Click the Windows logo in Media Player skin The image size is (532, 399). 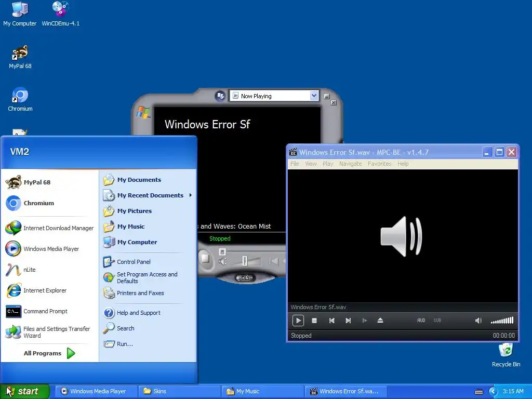click(x=143, y=112)
